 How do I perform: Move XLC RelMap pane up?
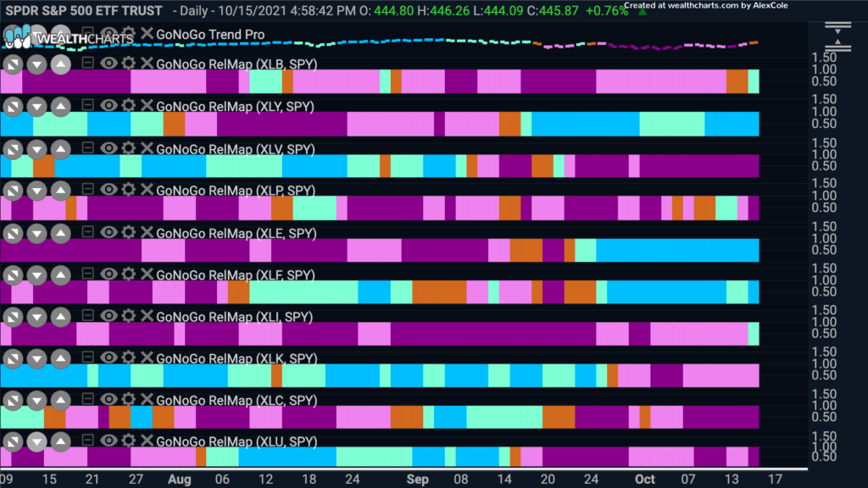click(x=61, y=401)
